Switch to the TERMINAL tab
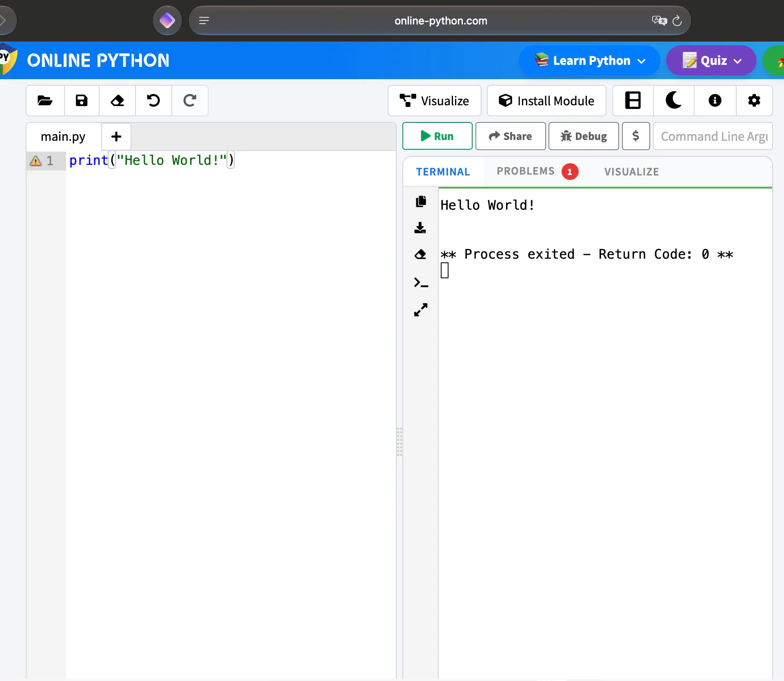This screenshot has height=681, width=784. pyautogui.click(x=443, y=172)
